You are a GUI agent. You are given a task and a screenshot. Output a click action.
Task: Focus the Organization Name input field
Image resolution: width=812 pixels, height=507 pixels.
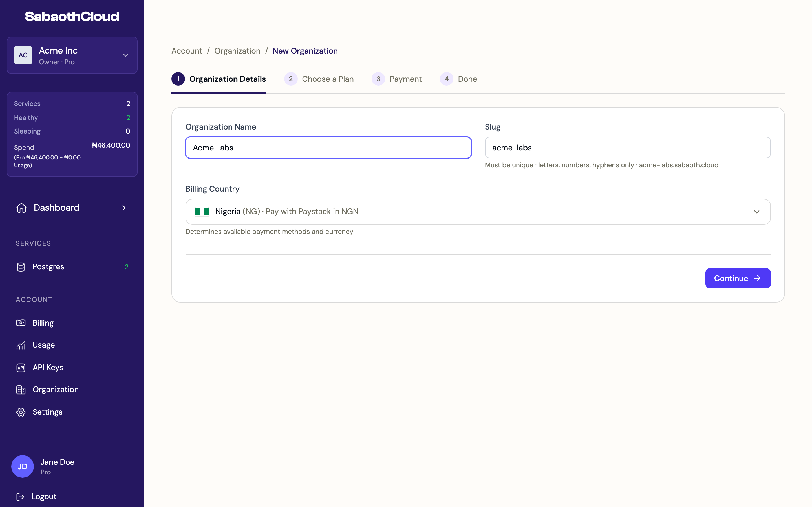coord(328,148)
